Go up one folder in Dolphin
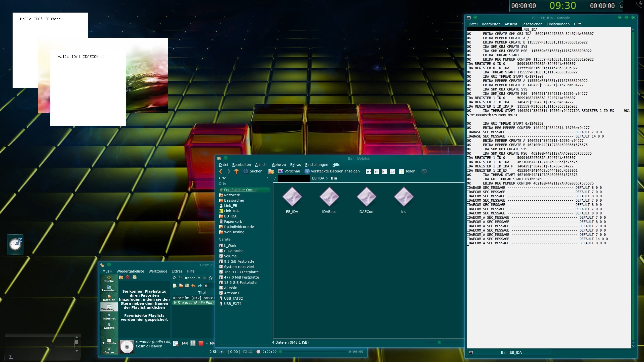This screenshot has height=362, width=644. coord(236,171)
